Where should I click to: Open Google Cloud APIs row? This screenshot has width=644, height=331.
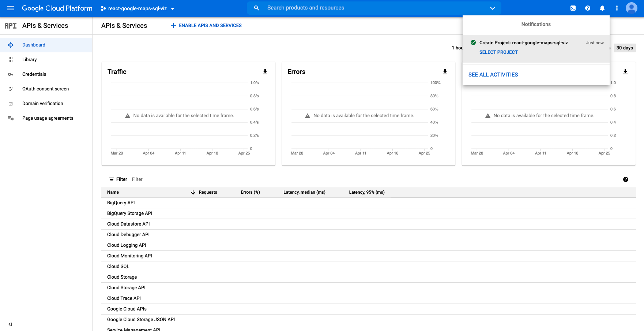369,309
